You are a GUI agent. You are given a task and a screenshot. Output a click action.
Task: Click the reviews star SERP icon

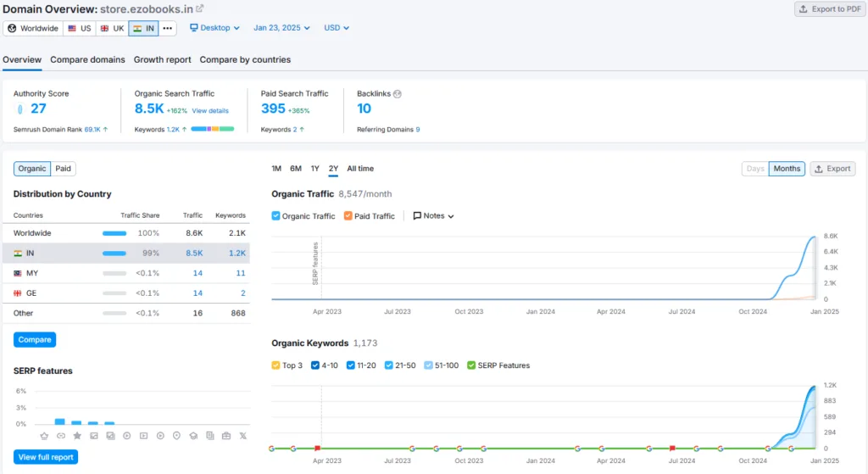(77, 436)
